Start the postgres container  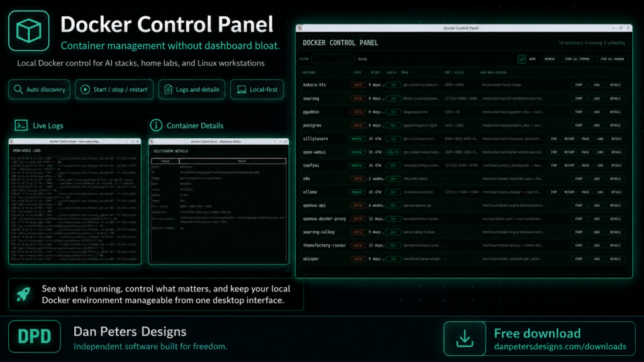(579, 125)
